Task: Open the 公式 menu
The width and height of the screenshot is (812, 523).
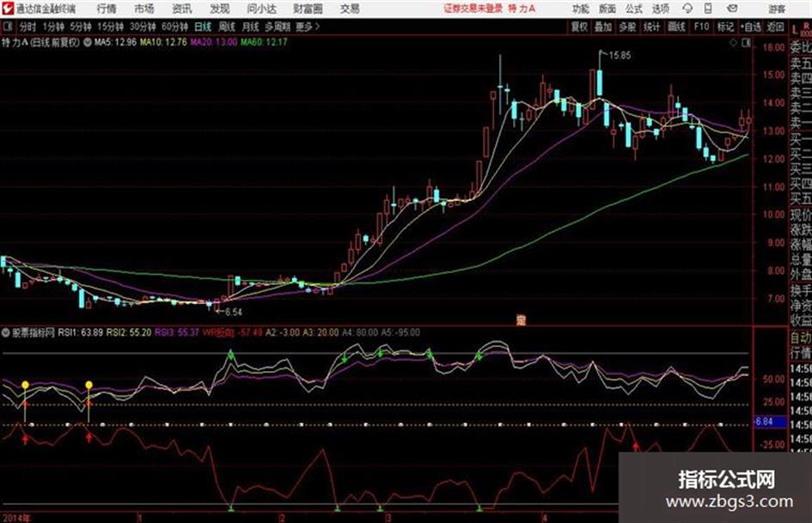Action: click(633, 9)
